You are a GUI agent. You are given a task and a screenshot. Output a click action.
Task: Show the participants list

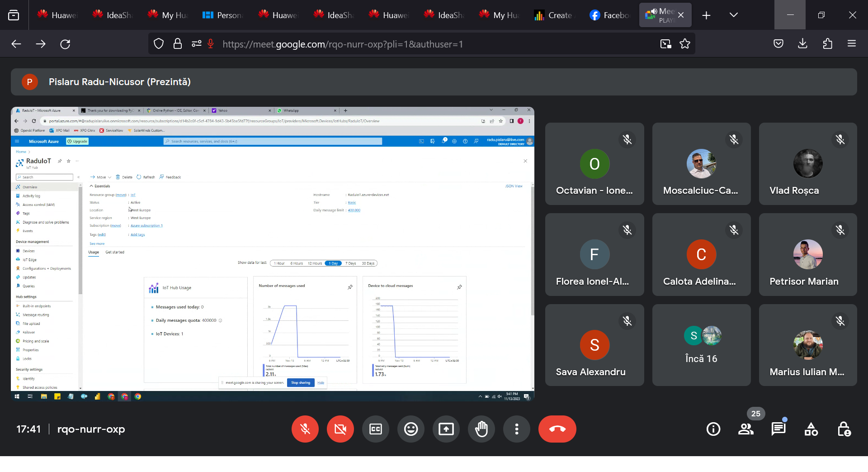pos(745,429)
